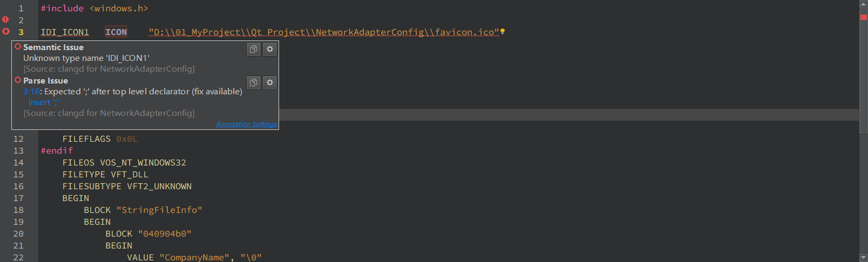Place cursor on "StringFileInfo" text
The image size is (868, 262).
coord(159,210)
